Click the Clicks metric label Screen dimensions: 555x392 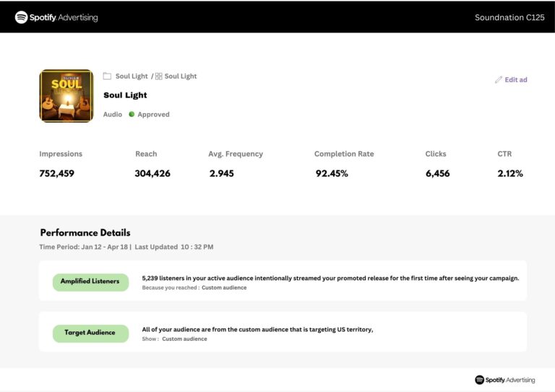436,154
